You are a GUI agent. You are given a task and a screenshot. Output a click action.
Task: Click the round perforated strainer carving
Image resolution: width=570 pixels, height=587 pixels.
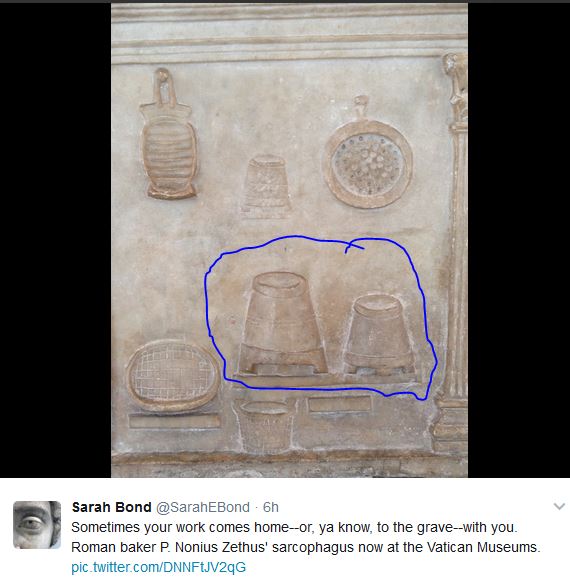[x=368, y=159]
